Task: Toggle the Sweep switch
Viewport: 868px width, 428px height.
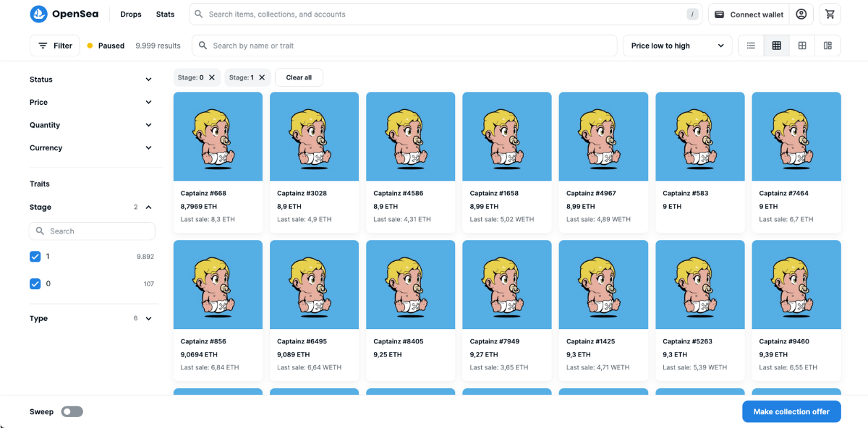Action: 72,411
